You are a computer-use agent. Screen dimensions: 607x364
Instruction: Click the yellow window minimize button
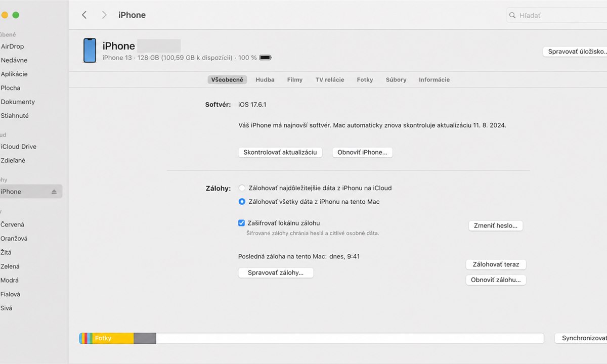tap(5, 15)
